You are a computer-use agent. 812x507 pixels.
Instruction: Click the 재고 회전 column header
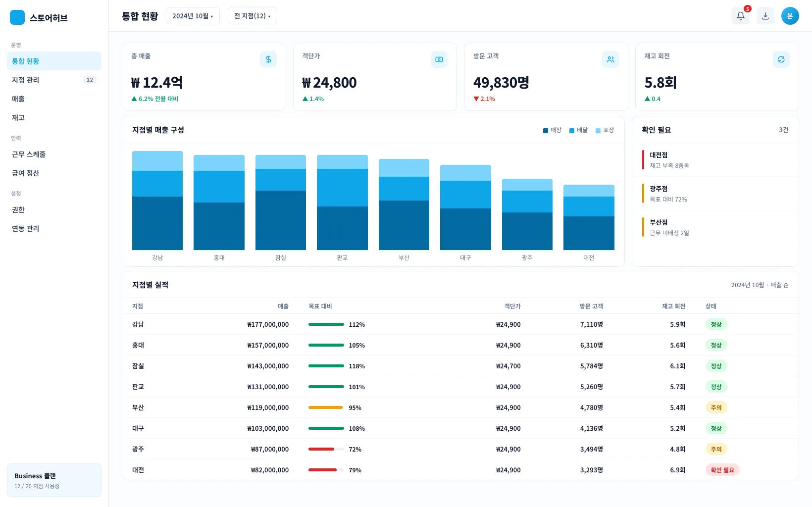[673, 306]
